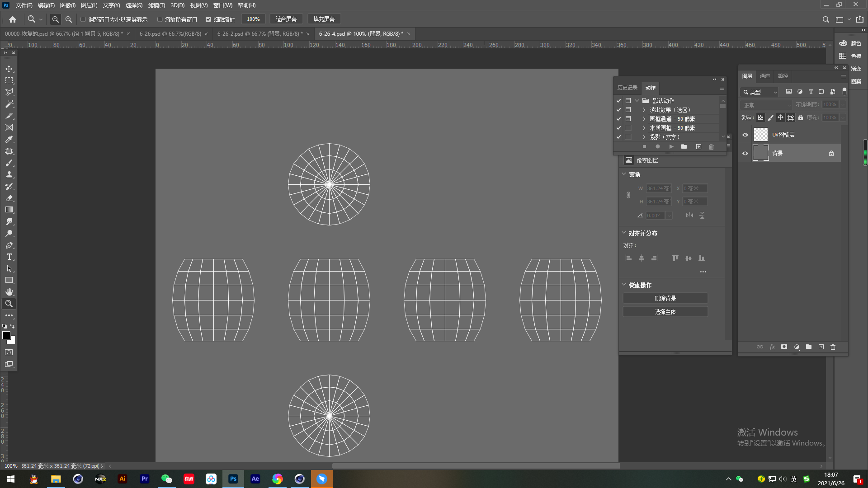
Task: Select the Horizontal Type tool
Action: (9, 257)
